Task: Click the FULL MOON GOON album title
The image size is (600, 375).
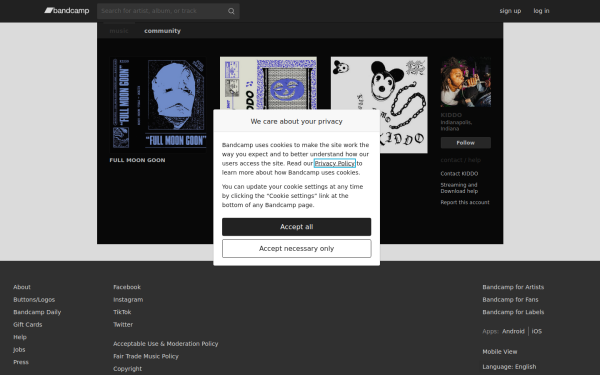Action: (x=137, y=160)
